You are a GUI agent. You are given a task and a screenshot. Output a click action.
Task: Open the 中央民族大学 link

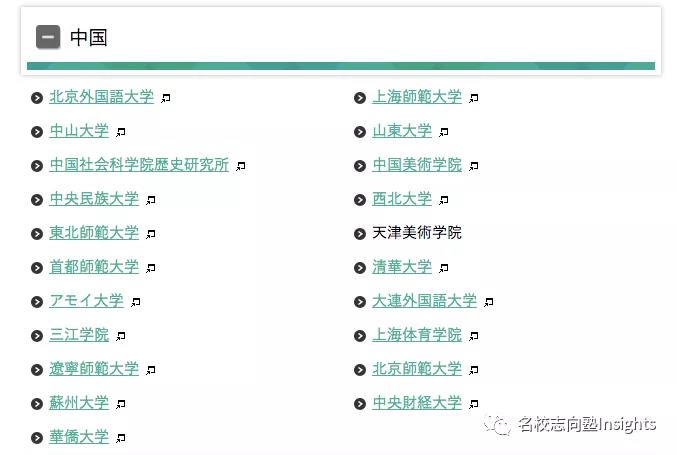(x=94, y=199)
